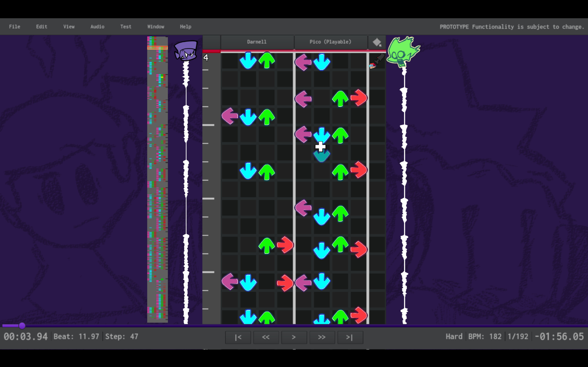Click the Darnell column header

point(257,42)
